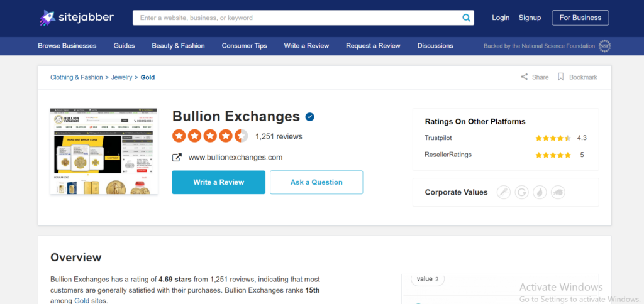Click the Share icon
This screenshot has height=304, width=644.
[x=525, y=77]
